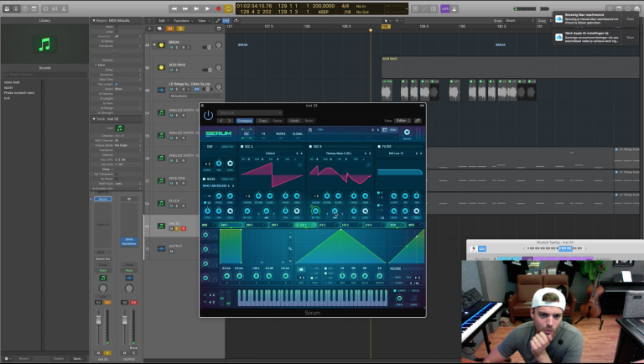Click the Record button in transport
644x364 pixels.
point(219,8)
